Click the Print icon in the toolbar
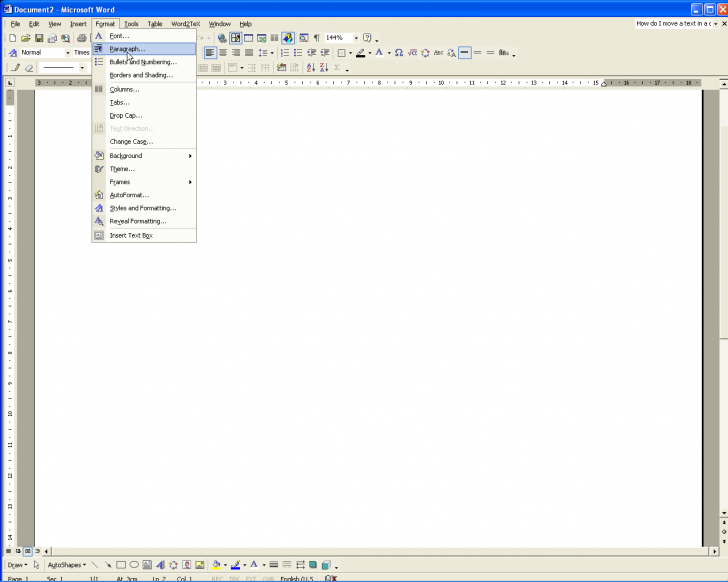728x582 pixels. click(82, 38)
